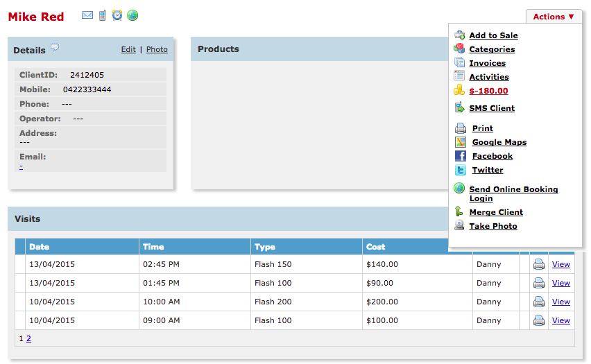The height and width of the screenshot is (364, 591).
Task: Click the colored cubes Categories icon
Action: [x=459, y=49]
